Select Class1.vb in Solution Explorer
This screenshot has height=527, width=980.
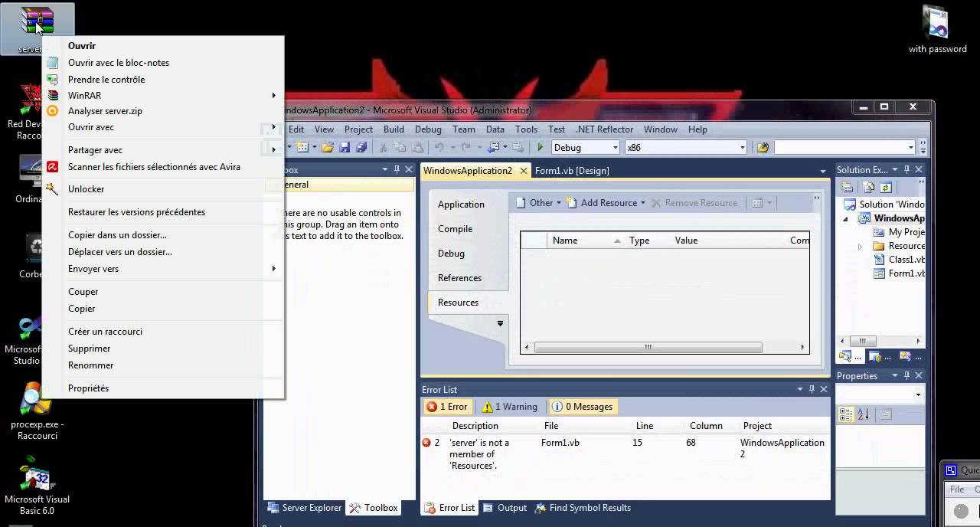899,260
